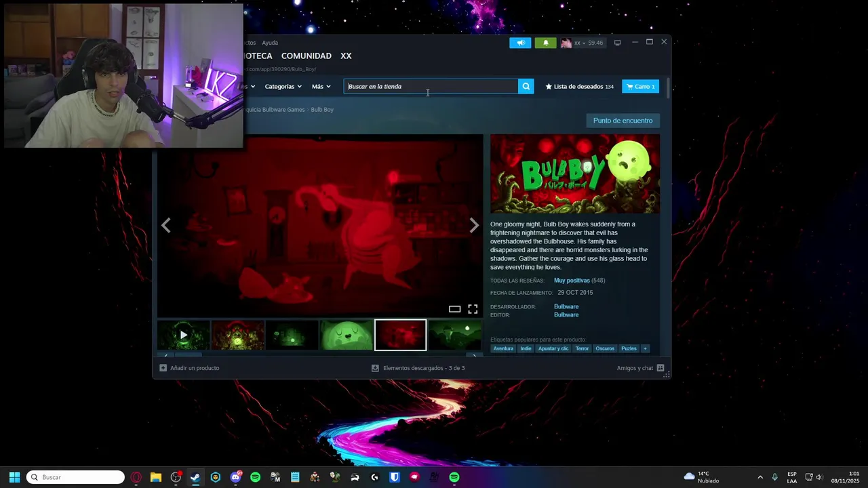Viewport: 868px width, 488px height.
Task: Open Bitwarden shield icon in taskbar
Action: [x=395, y=477]
